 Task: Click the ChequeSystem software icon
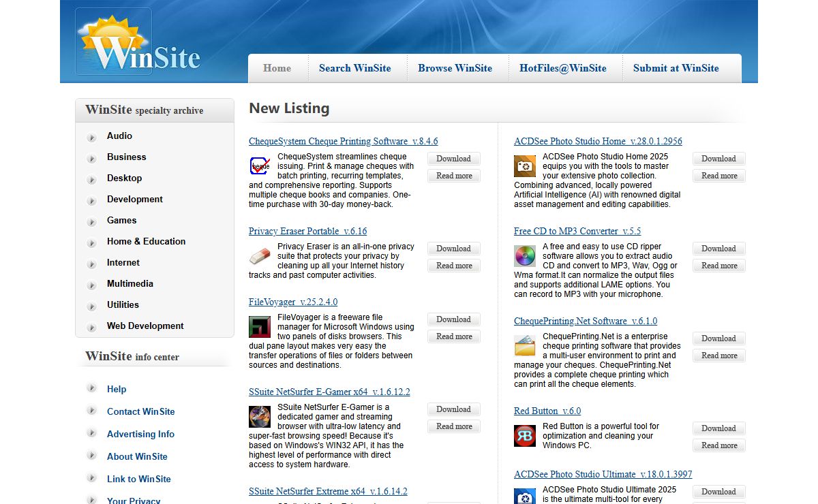260,166
